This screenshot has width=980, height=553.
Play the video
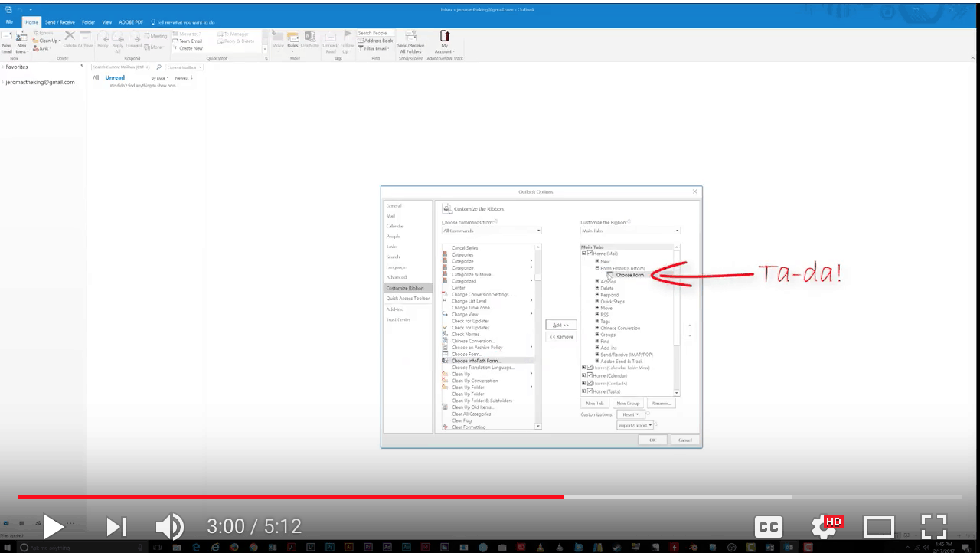click(x=54, y=526)
